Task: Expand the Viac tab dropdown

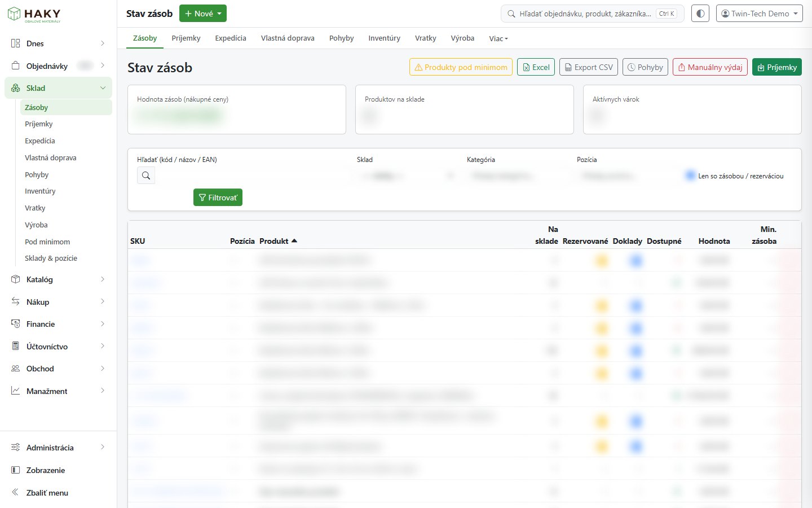Action: (498, 38)
